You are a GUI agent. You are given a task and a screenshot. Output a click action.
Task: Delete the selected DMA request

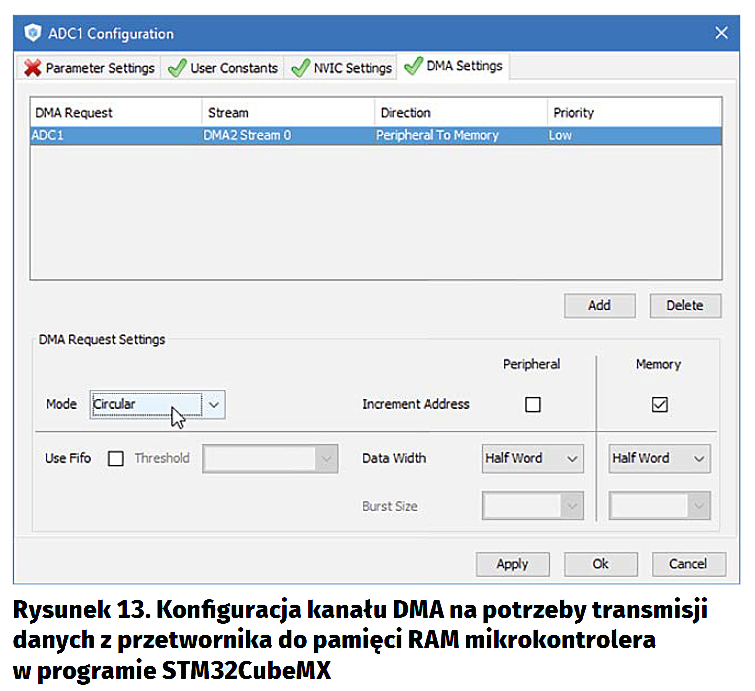[x=684, y=305]
